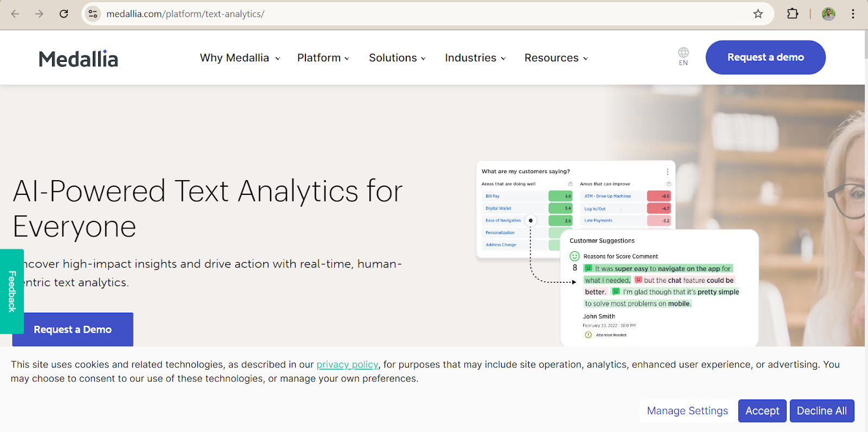This screenshot has height=432, width=868.
Task: Open site information icon in address bar
Action: pyautogui.click(x=93, y=14)
